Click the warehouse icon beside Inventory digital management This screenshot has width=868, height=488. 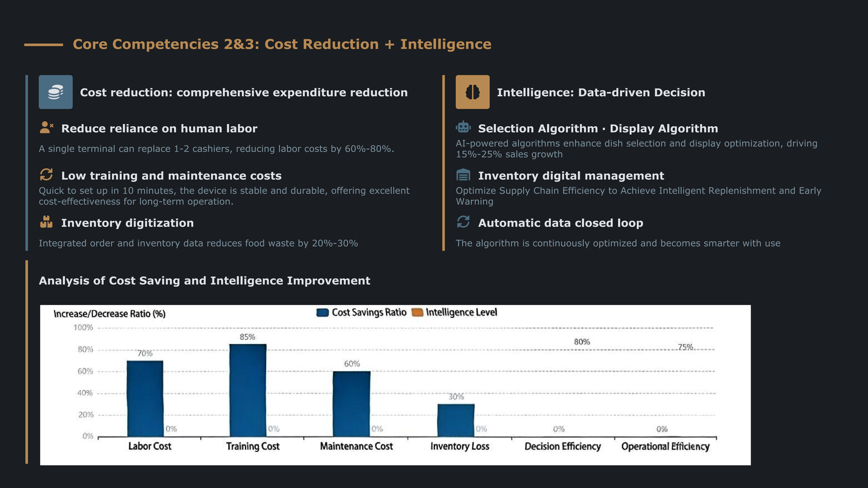(463, 175)
